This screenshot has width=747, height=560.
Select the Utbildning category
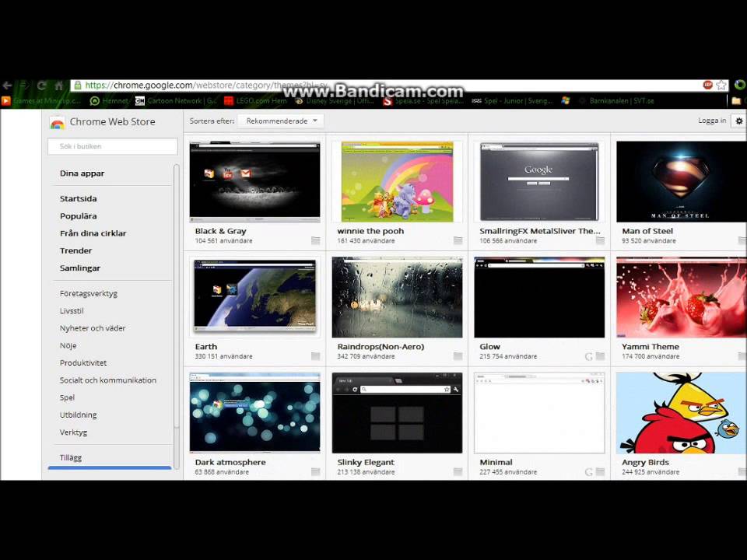click(x=78, y=415)
